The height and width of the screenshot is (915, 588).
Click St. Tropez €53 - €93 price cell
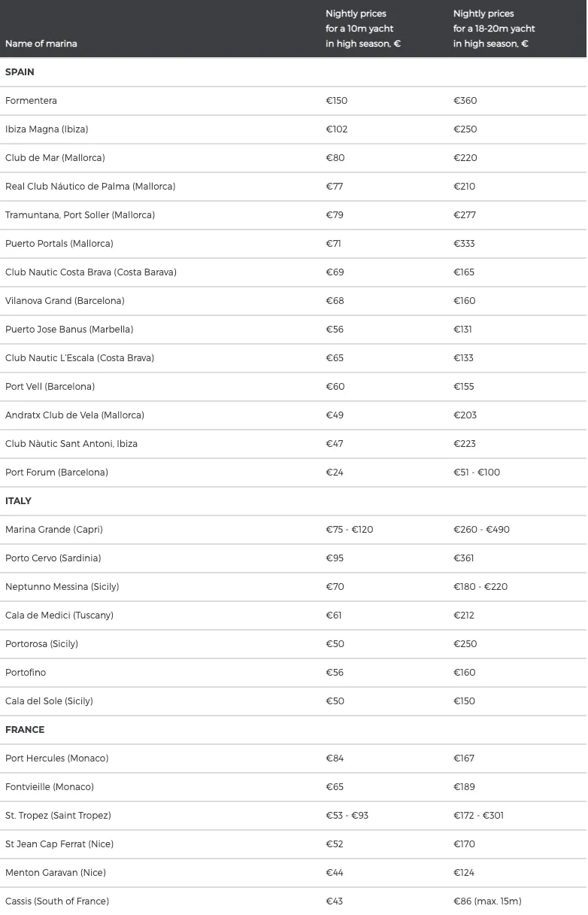[x=347, y=816]
